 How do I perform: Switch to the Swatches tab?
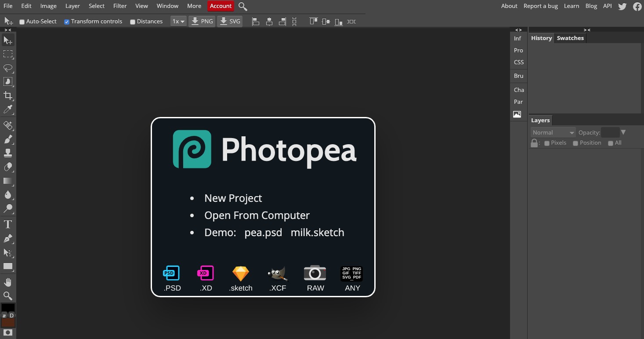click(x=570, y=38)
